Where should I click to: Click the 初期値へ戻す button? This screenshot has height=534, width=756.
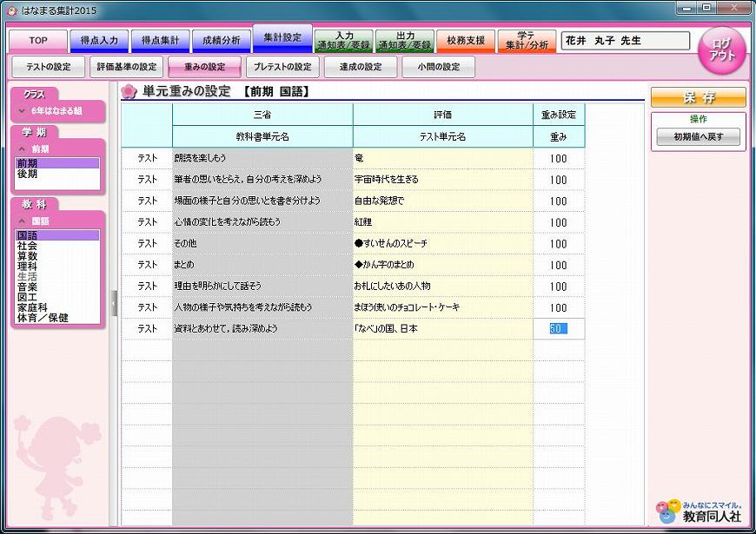click(698, 137)
